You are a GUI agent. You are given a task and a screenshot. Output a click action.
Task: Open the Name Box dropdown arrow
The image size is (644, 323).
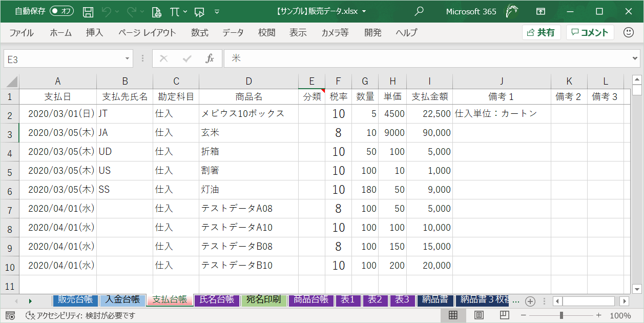click(x=127, y=59)
